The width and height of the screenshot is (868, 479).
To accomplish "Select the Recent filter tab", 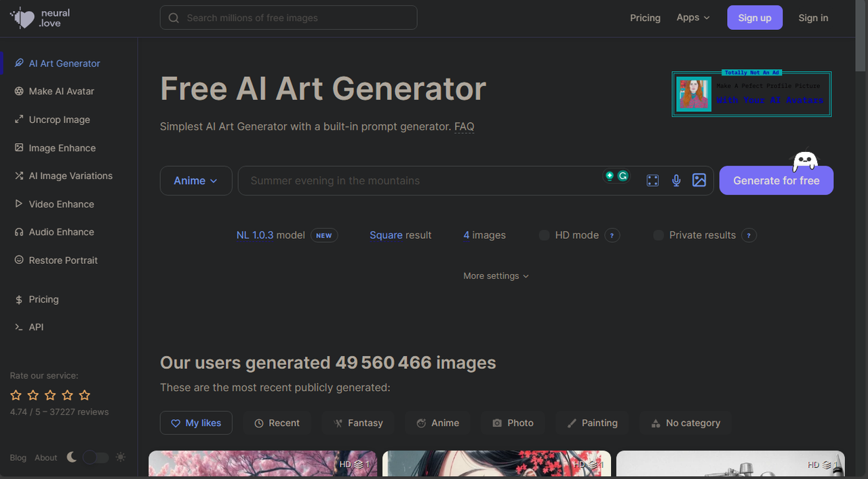I will pos(277,423).
